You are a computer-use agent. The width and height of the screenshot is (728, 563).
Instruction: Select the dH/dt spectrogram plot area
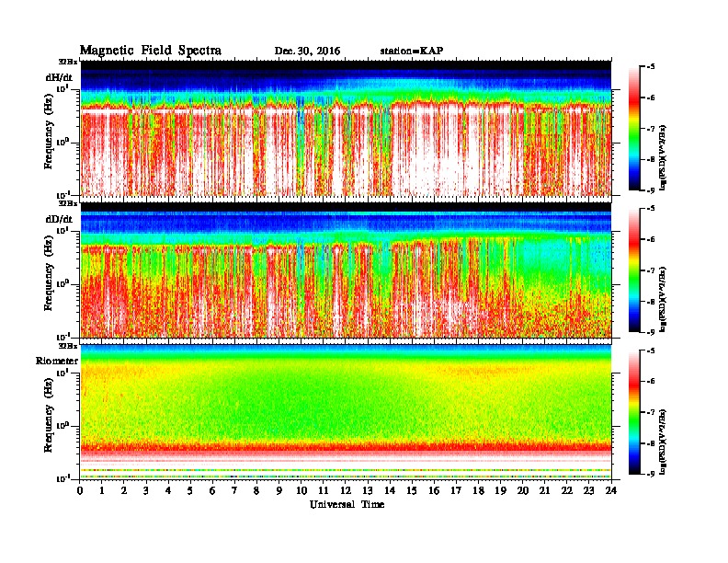pos(346,128)
